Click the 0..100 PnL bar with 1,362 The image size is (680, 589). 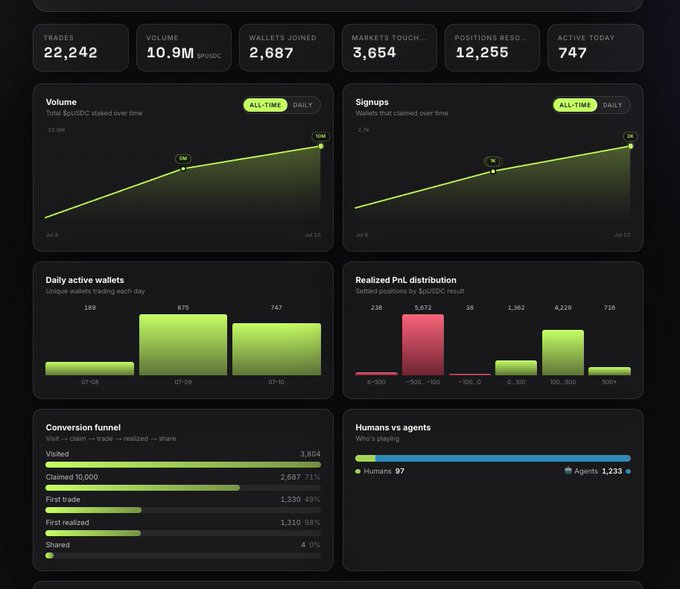[516, 368]
